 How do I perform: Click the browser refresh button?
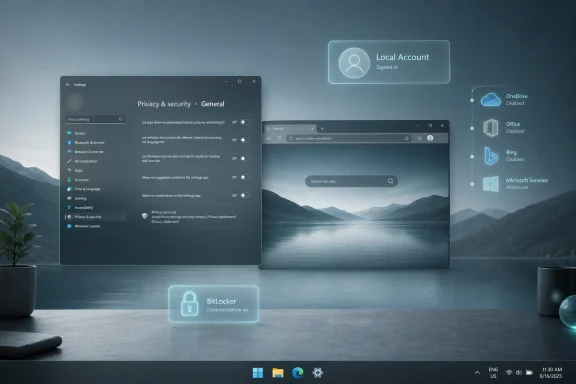pos(280,139)
